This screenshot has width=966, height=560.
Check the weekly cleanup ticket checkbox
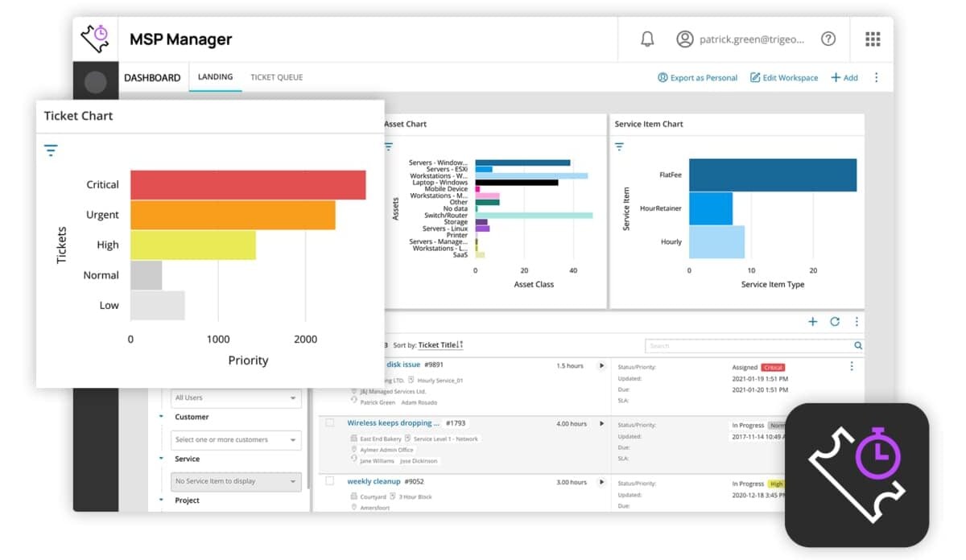(x=329, y=481)
